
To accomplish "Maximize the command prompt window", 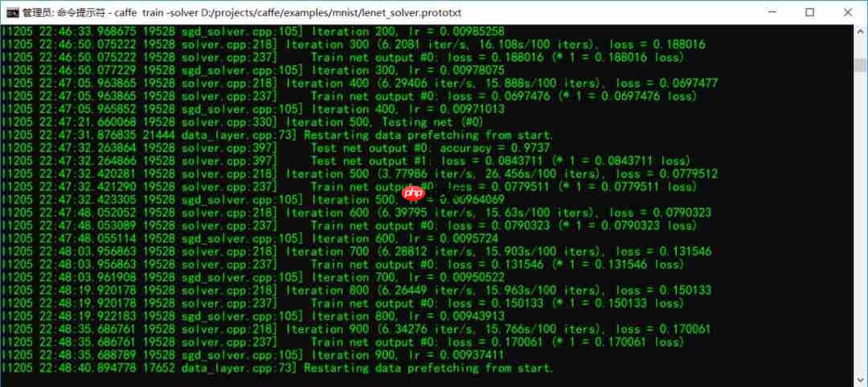I will point(809,12).
